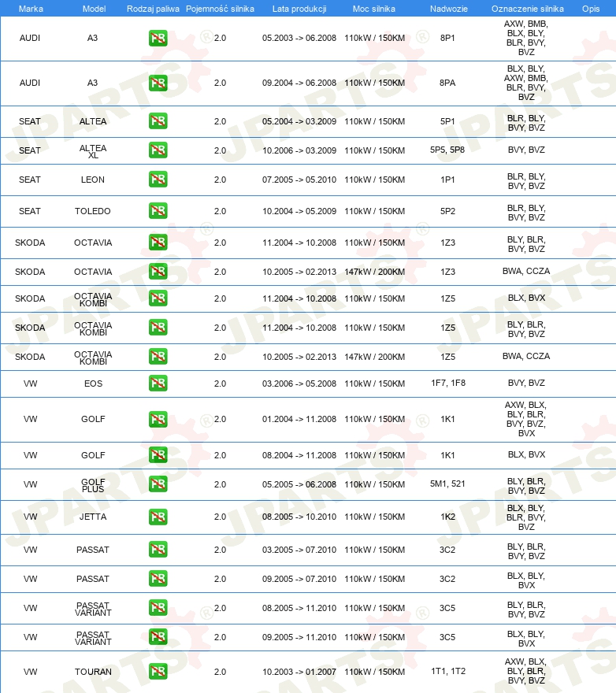Viewport: 616px width, 693px height.
Task: Click the fuel icon for VW PASSAT 09.2005 row
Action: (158, 579)
